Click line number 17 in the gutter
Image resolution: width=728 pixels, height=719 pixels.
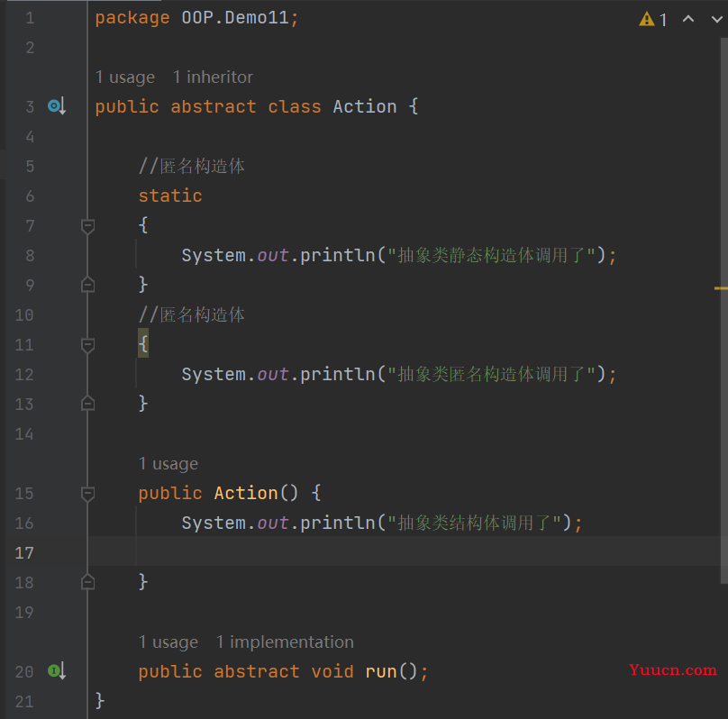tap(24, 553)
